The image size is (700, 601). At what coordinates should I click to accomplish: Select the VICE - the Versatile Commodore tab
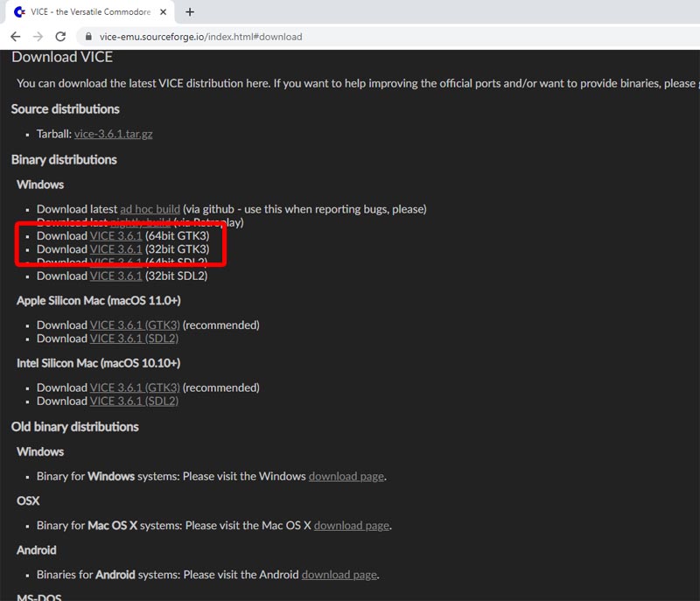[90, 12]
